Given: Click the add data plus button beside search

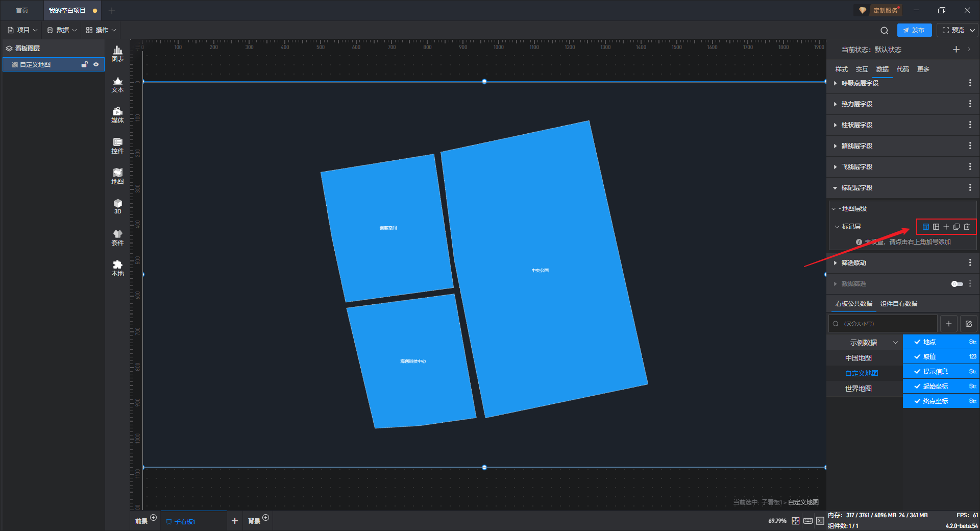Looking at the screenshot, I should 949,324.
